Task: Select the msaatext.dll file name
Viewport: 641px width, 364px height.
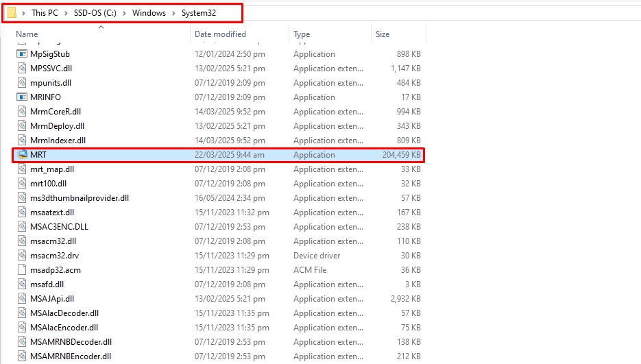Action: point(52,213)
